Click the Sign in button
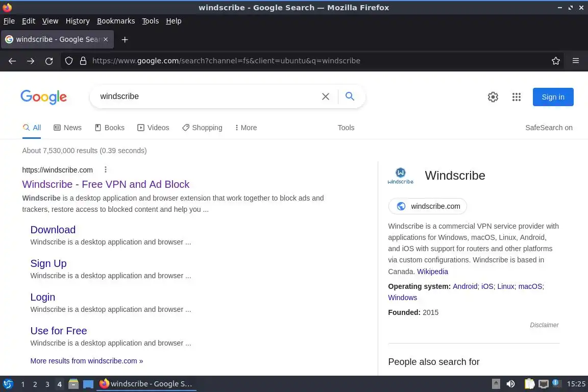This screenshot has width=588, height=392. (553, 97)
